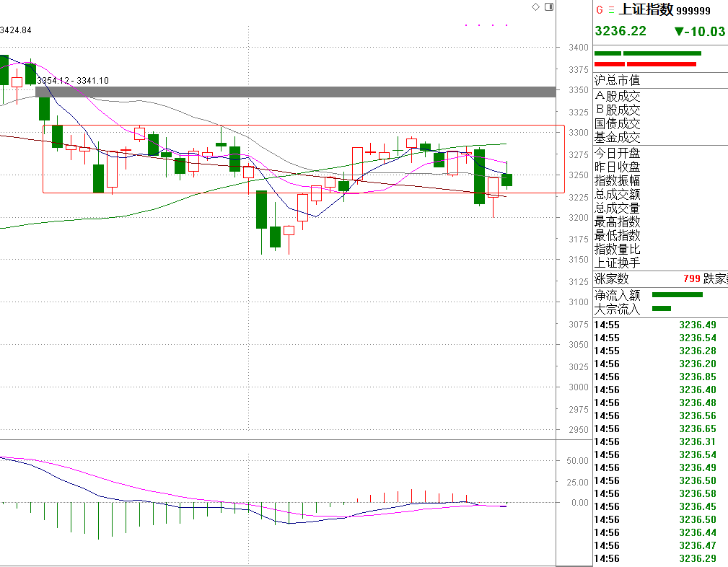The width and height of the screenshot is (728, 567).
Task: Click the 3300 price axis label
Action: pyautogui.click(x=579, y=133)
